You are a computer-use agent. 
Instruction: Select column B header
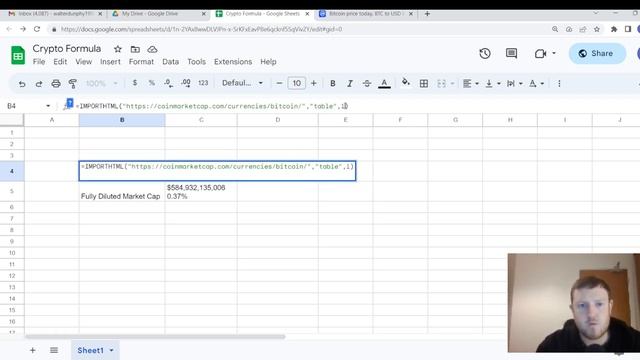(x=122, y=120)
